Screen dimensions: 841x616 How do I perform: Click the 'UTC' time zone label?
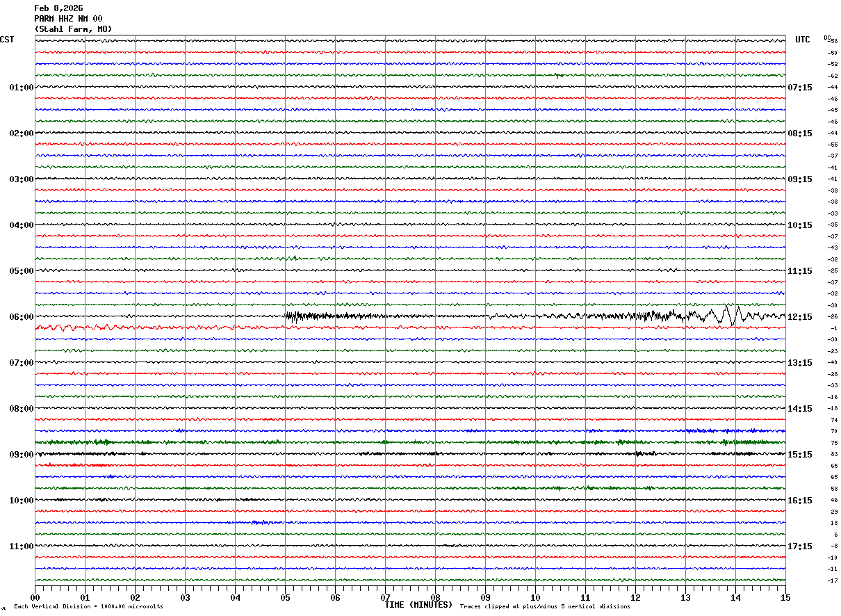pyautogui.click(x=803, y=40)
